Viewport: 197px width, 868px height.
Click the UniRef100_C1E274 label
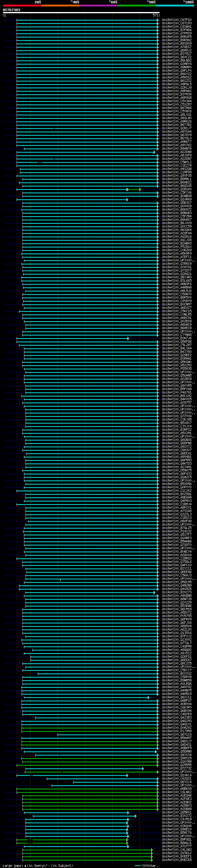(177, 165)
